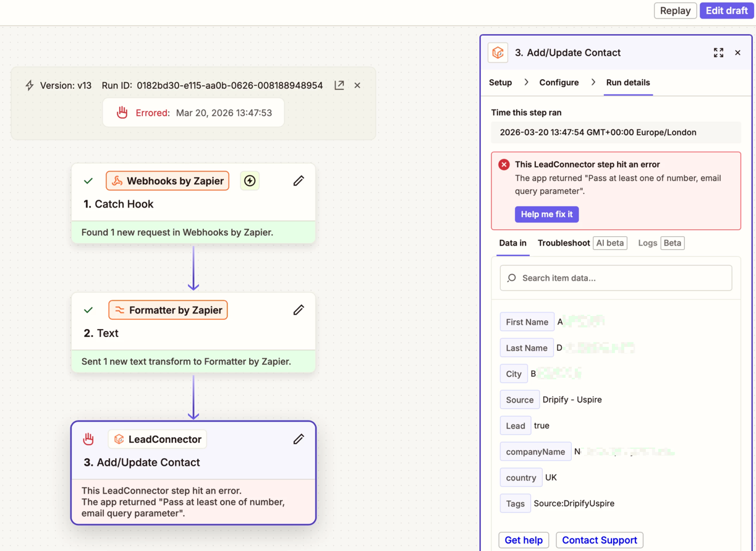Click the LeadConnector app icon in panel header
The width and height of the screenshot is (756, 551).
pyautogui.click(x=498, y=53)
